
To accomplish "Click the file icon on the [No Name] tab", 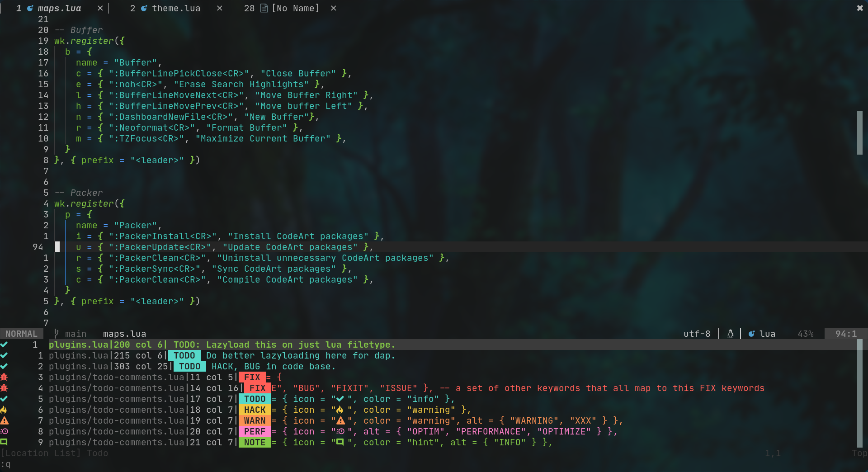I will pos(264,8).
